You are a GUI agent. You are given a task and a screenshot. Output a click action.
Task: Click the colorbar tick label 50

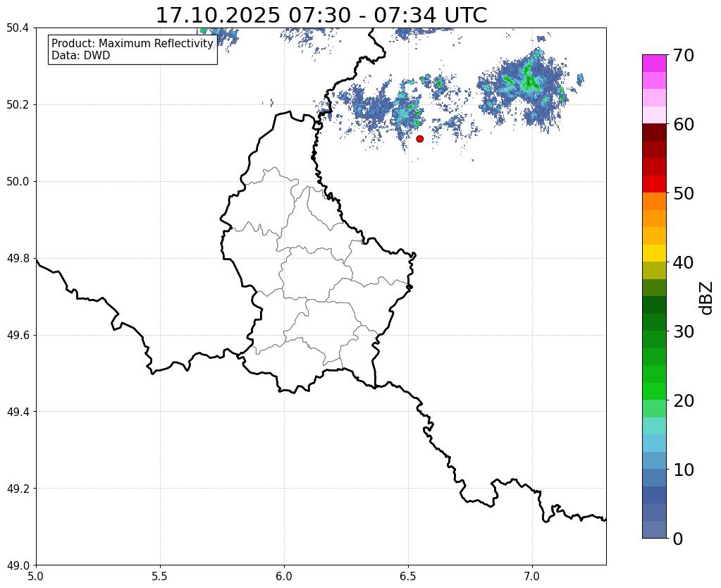click(684, 193)
